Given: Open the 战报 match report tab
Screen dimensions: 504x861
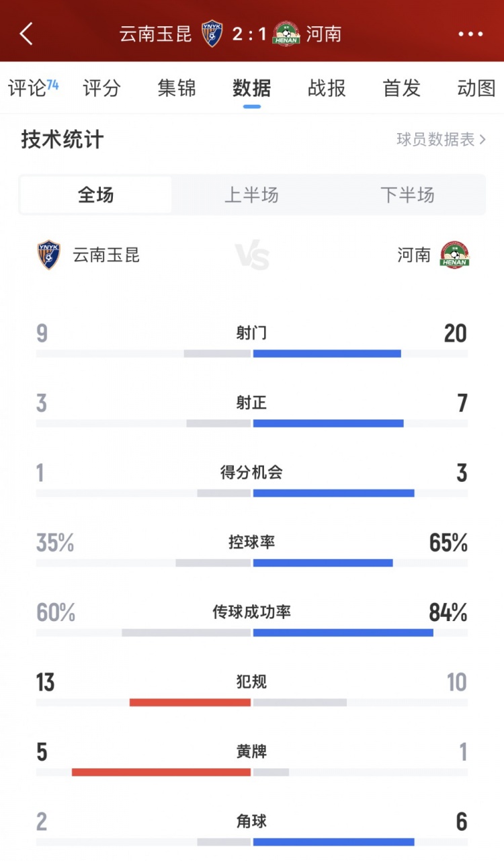Looking at the screenshot, I should [327, 88].
